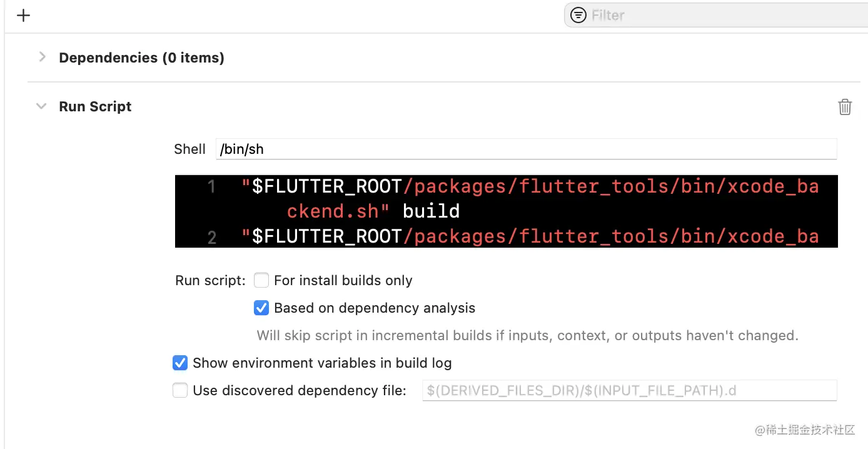Click the Shell path input field

(525, 149)
